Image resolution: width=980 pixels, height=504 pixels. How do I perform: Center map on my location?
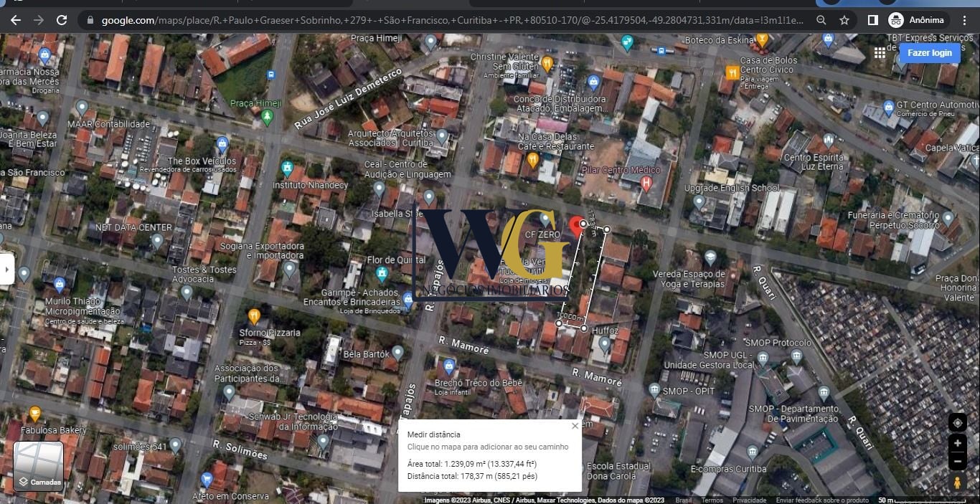[957, 423]
